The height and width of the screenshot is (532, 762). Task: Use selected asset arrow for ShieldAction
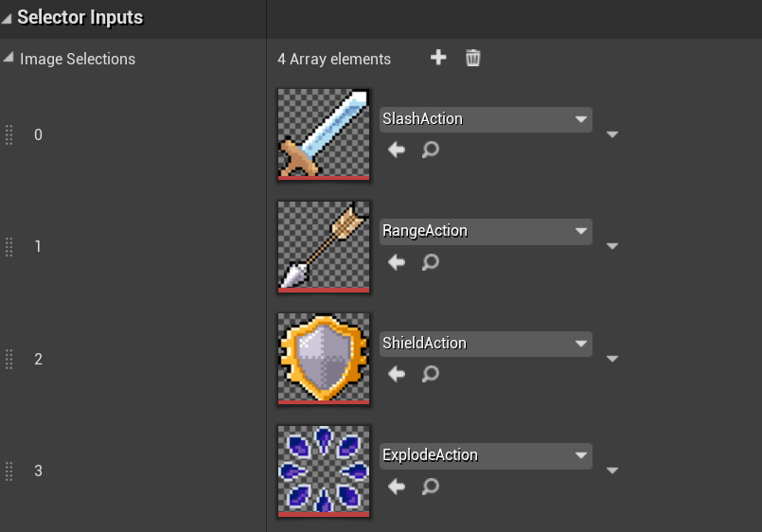(397, 374)
